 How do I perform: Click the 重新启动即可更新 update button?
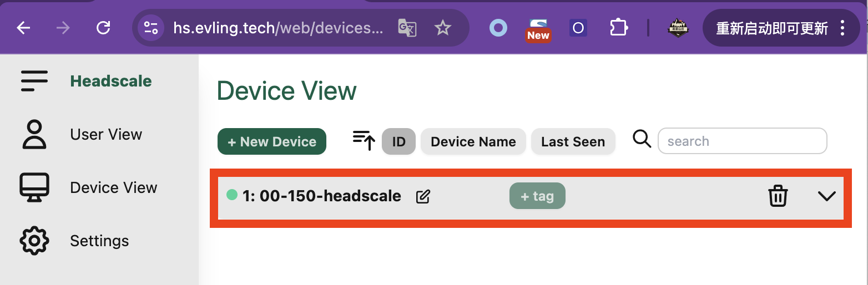(x=771, y=28)
